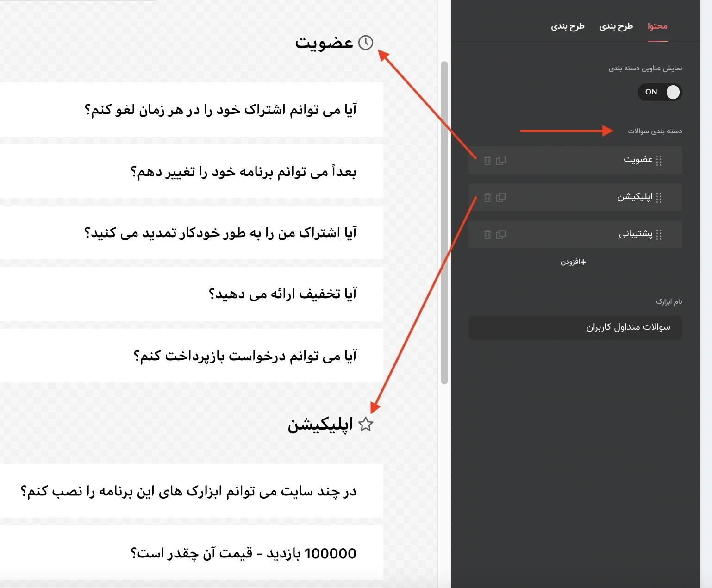Click the عضویت heading in the preview
The image size is (712, 588).
coord(324,43)
